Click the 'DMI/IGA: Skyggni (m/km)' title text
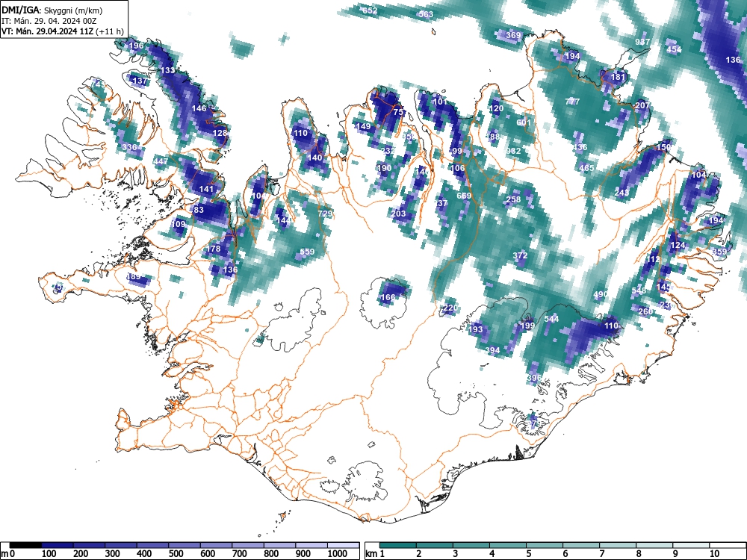This screenshot has height=560, width=747. [x=52, y=10]
